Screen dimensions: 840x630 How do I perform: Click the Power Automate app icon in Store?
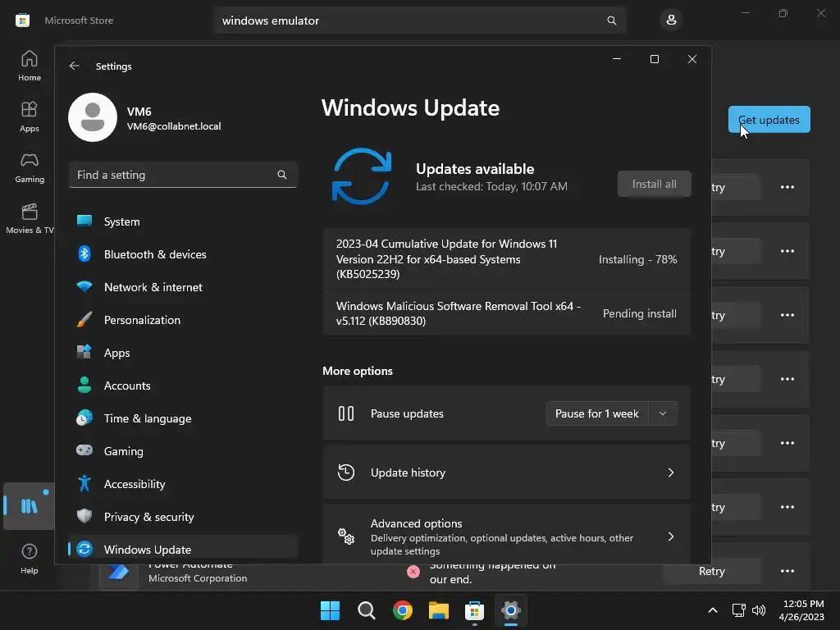tap(119, 573)
